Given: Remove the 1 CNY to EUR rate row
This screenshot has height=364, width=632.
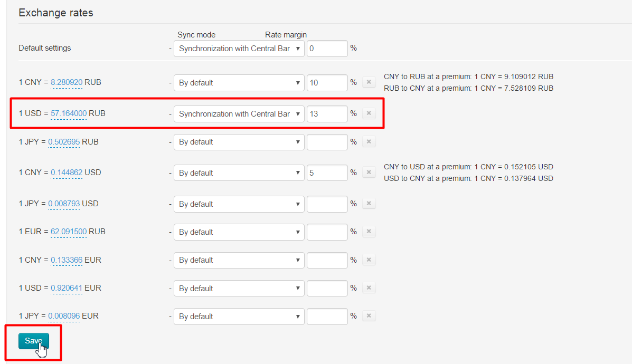Looking at the screenshot, I should pyautogui.click(x=369, y=260).
